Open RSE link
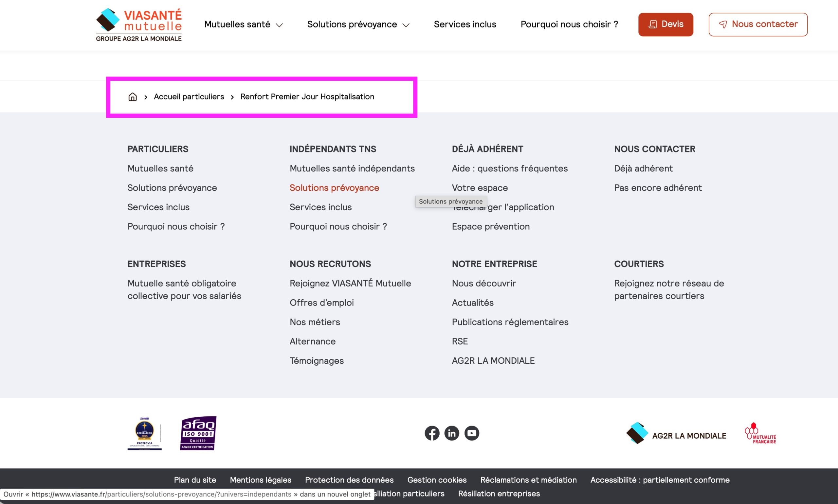This screenshot has height=504, width=838. 460,341
